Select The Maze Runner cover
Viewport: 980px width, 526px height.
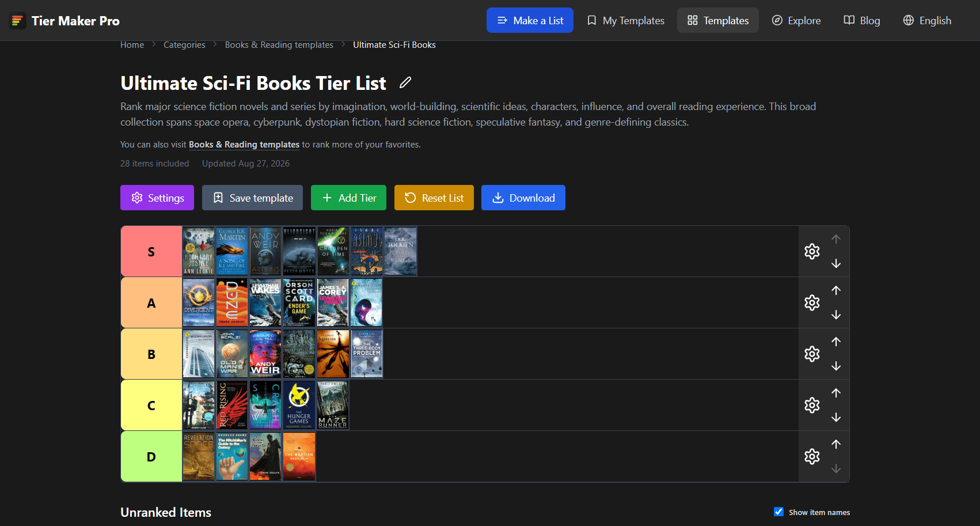[333, 405]
